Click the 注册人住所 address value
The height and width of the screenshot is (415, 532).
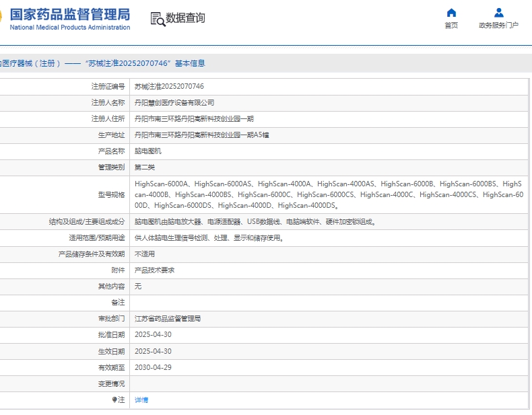point(194,119)
